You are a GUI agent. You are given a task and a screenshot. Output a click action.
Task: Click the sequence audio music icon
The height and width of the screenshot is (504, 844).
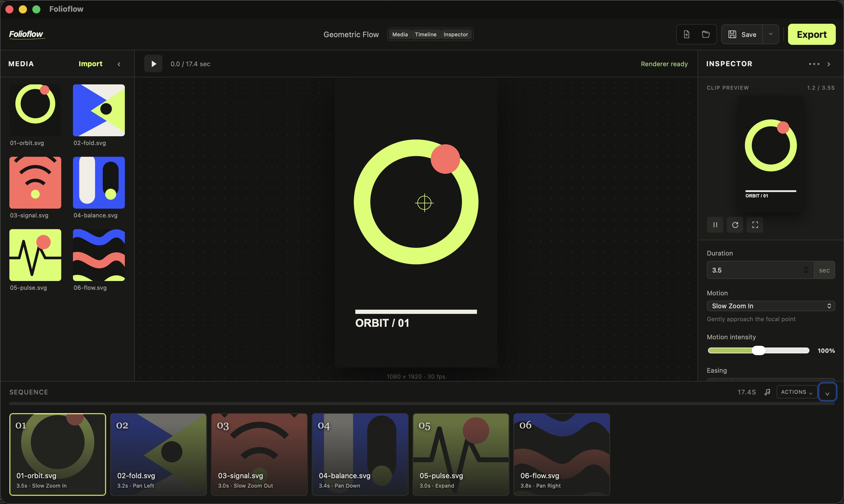point(767,392)
